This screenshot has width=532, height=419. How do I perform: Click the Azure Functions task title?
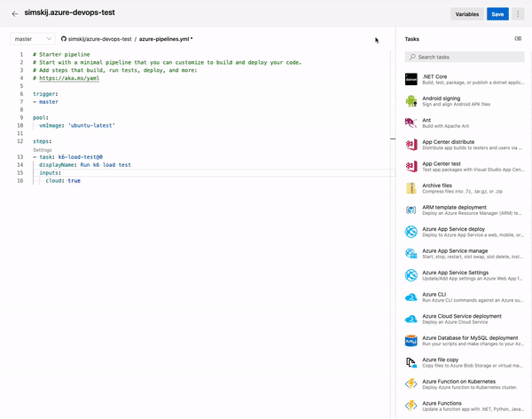pos(442,403)
